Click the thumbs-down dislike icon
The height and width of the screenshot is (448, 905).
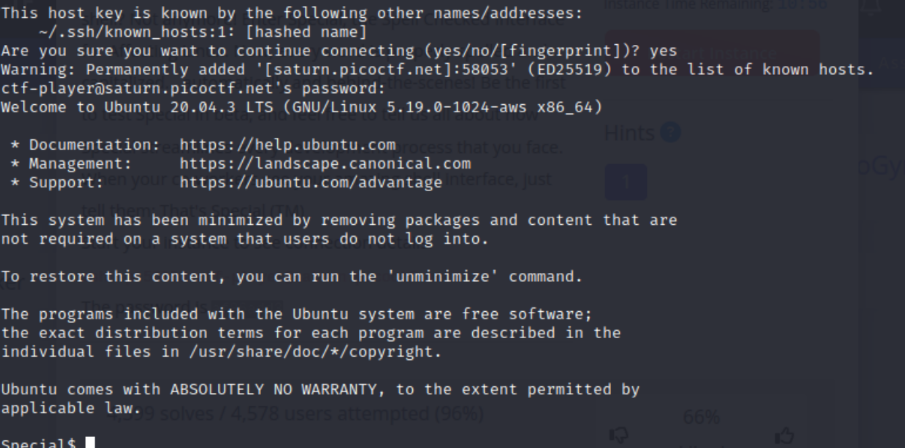pyautogui.click(x=619, y=435)
